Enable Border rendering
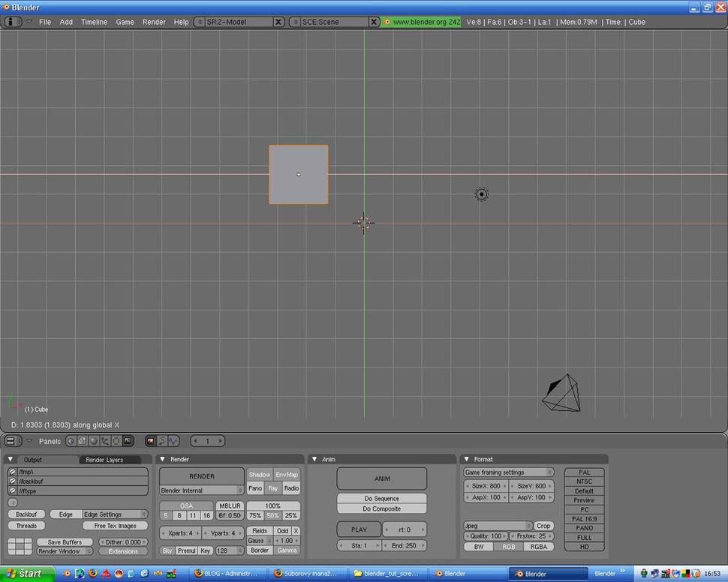 pyautogui.click(x=260, y=550)
